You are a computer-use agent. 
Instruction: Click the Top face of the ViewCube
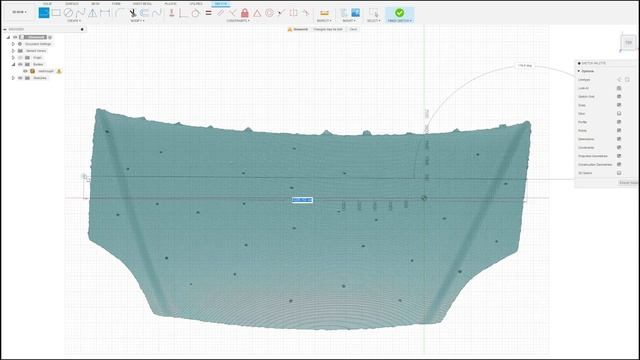(629, 42)
